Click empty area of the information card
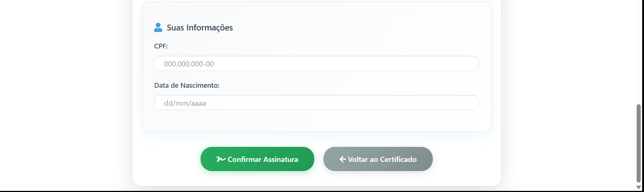Viewport: 644px width, 192px height. point(316,120)
